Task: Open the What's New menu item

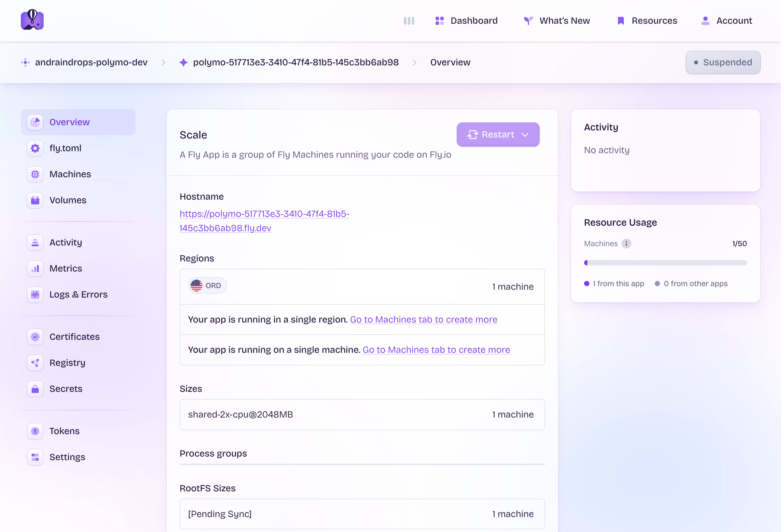Action: coord(557,21)
